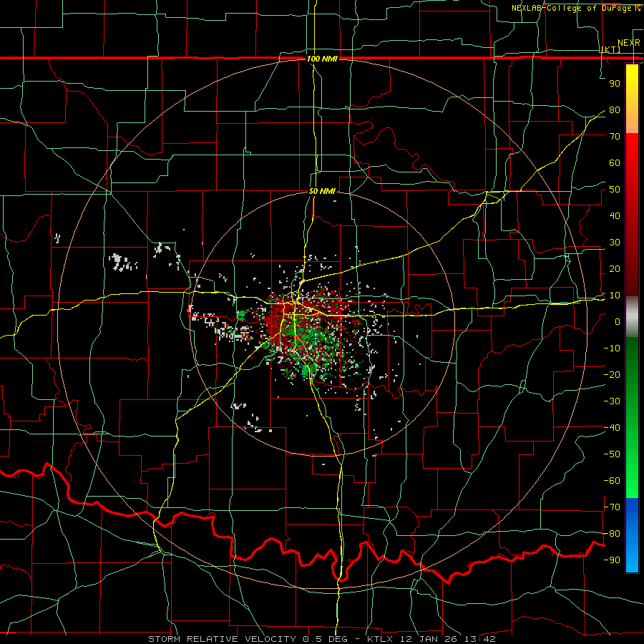Viewport: 644px width, 644px height.
Task: Click the "-90" value on the velocity scale
Action: point(612,560)
